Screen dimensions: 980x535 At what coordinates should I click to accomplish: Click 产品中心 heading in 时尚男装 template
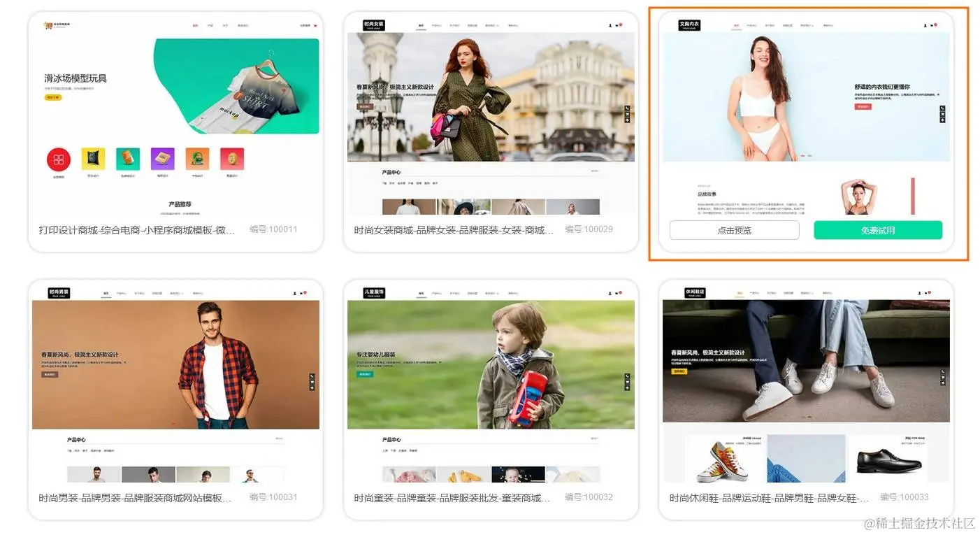[76, 440]
